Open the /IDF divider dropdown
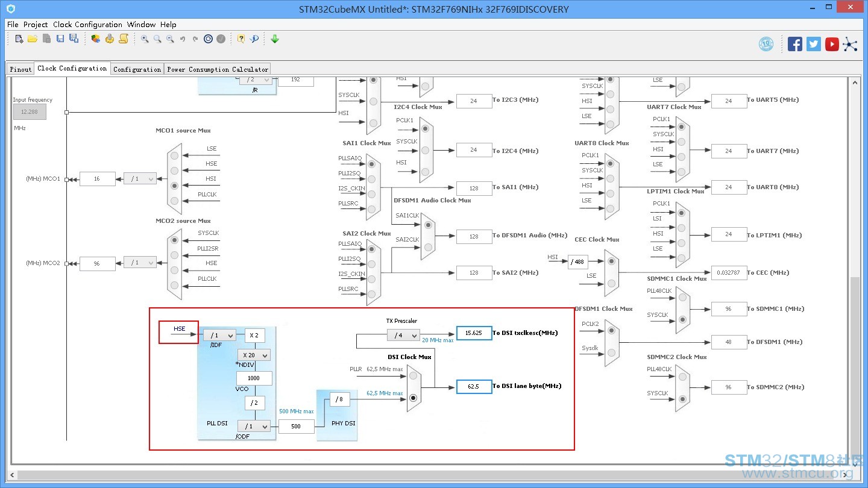Viewport: 868px width, 488px height. pos(219,336)
